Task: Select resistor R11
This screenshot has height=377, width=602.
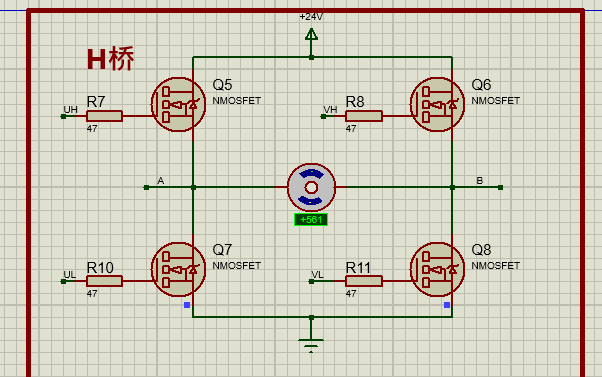Action: (x=364, y=281)
